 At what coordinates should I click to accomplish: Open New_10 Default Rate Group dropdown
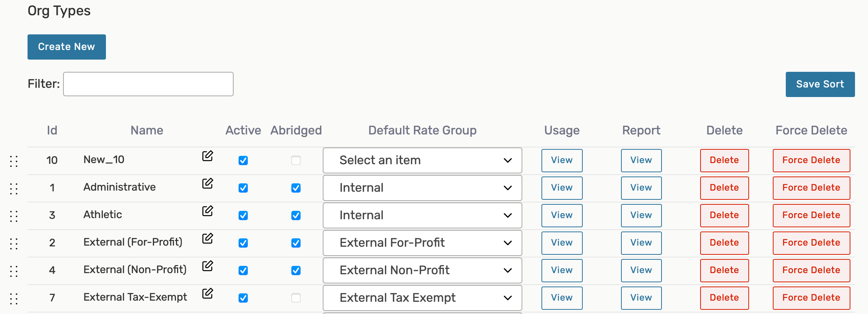422,160
